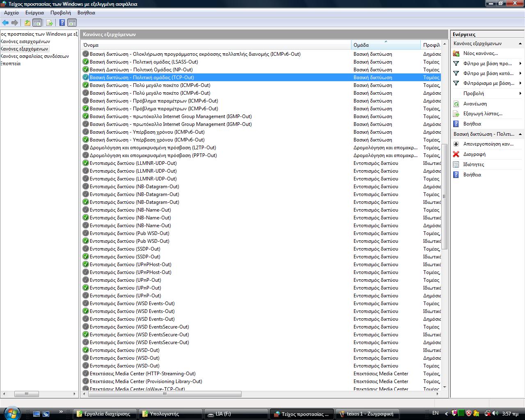
Task: Click Νέος κανόνας… action link
Action: 481,53
